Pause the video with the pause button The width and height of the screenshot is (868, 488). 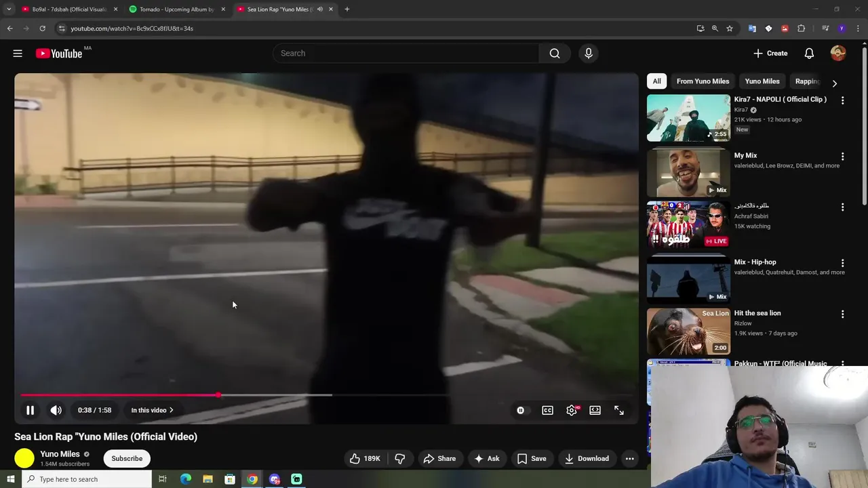click(x=30, y=410)
